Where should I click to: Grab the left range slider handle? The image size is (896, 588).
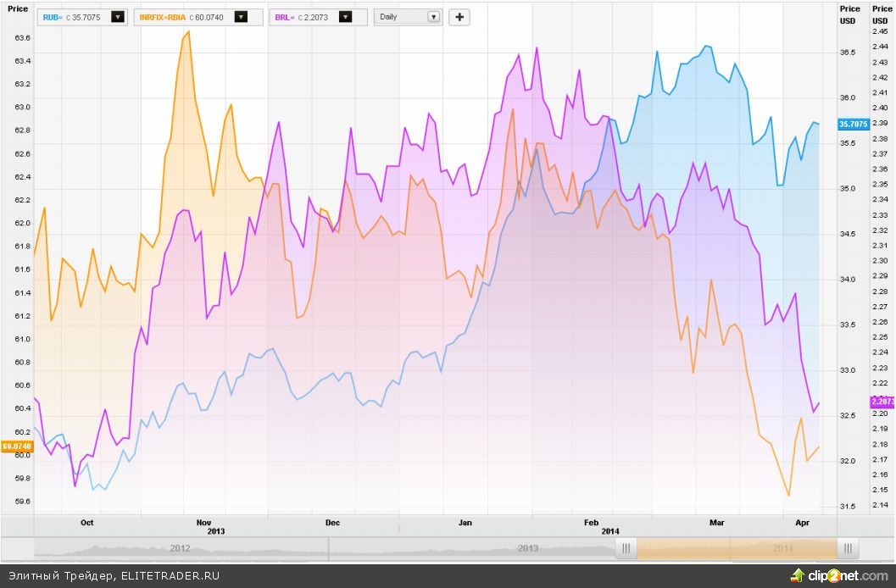(x=626, y=548)
